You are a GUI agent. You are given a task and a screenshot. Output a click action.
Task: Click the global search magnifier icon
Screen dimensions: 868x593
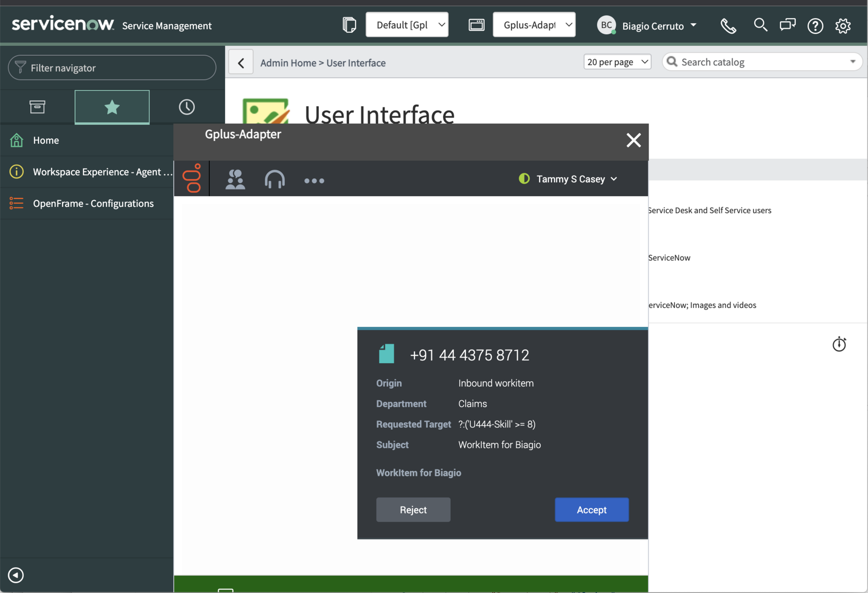pos(760,25)
